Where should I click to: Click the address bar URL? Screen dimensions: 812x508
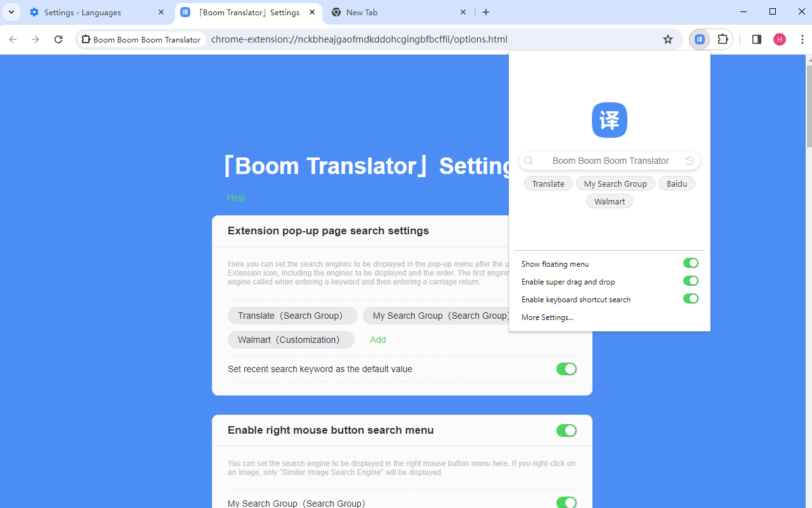(359, 39)
